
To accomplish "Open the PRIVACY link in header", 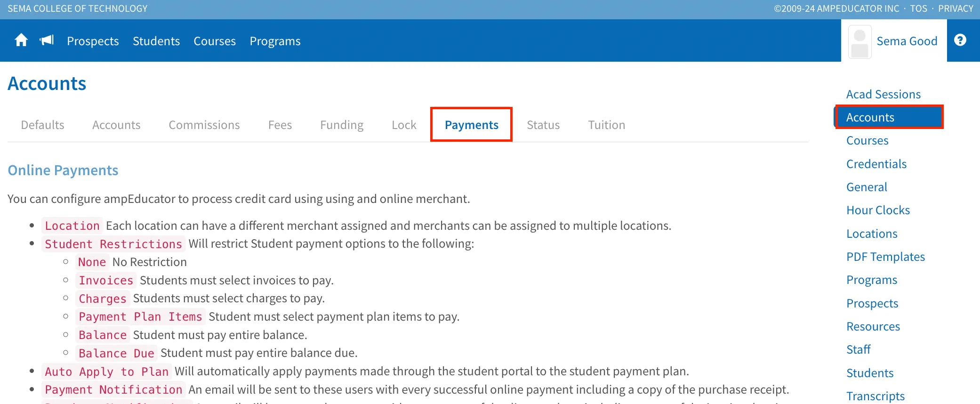I will (x=956, y=8).
